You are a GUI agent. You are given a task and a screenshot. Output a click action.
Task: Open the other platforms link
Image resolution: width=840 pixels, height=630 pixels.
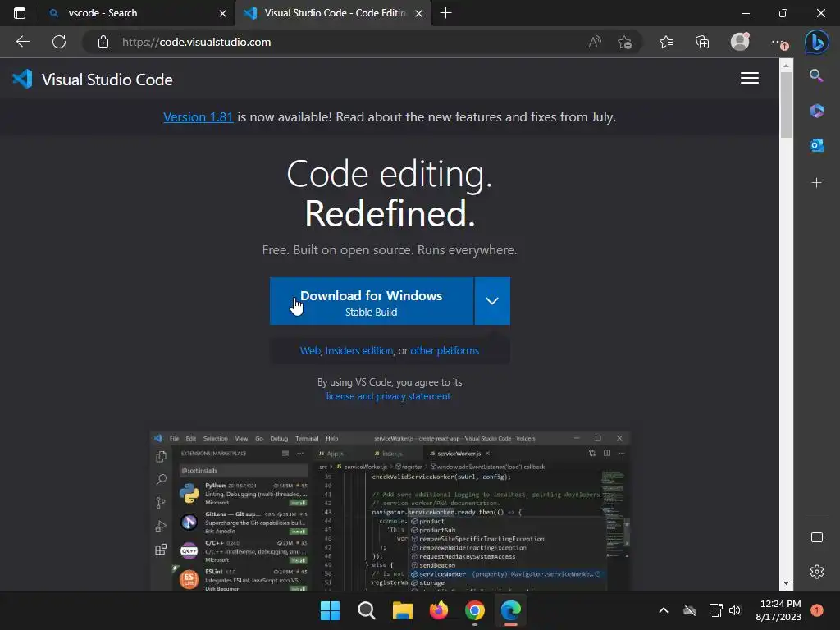[445, 350]
